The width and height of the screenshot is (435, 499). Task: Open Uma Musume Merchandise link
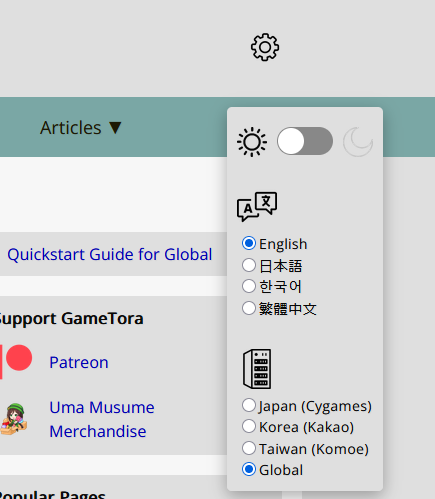[x=102, y=419]
